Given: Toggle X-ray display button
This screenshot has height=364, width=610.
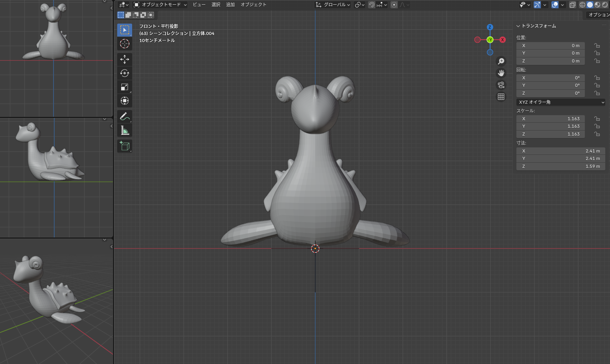Looking at the screenshot, I should pos(573,5).
